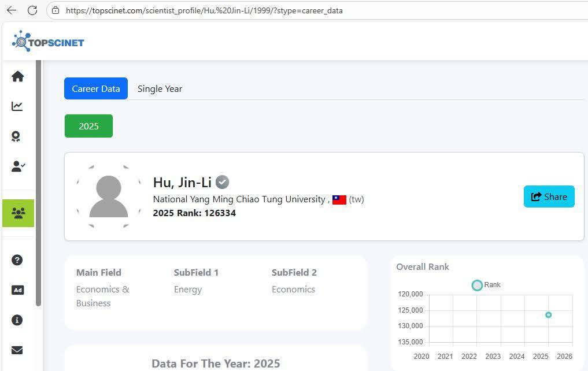588x371 pixels.
Task: Click the profile avatar placeholder image
Action: [109, 196]
